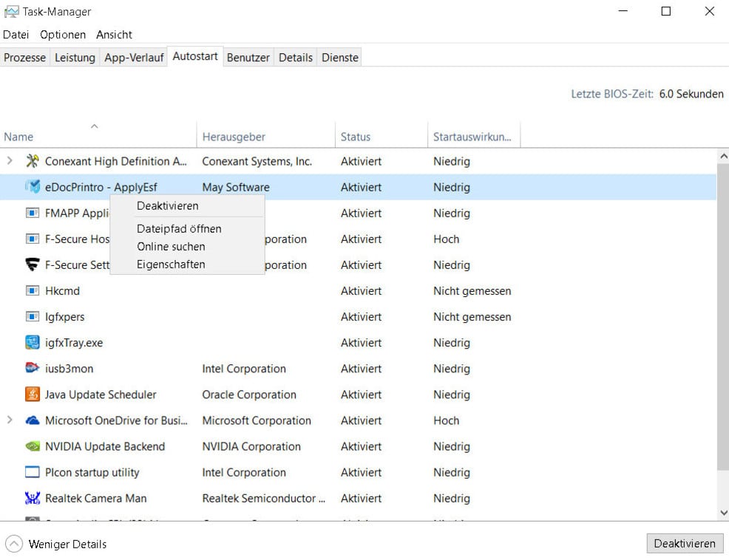The image size is (729, 560).
Task: Click the eDocPrintro ApplyEsf icon
Action: 32,187
